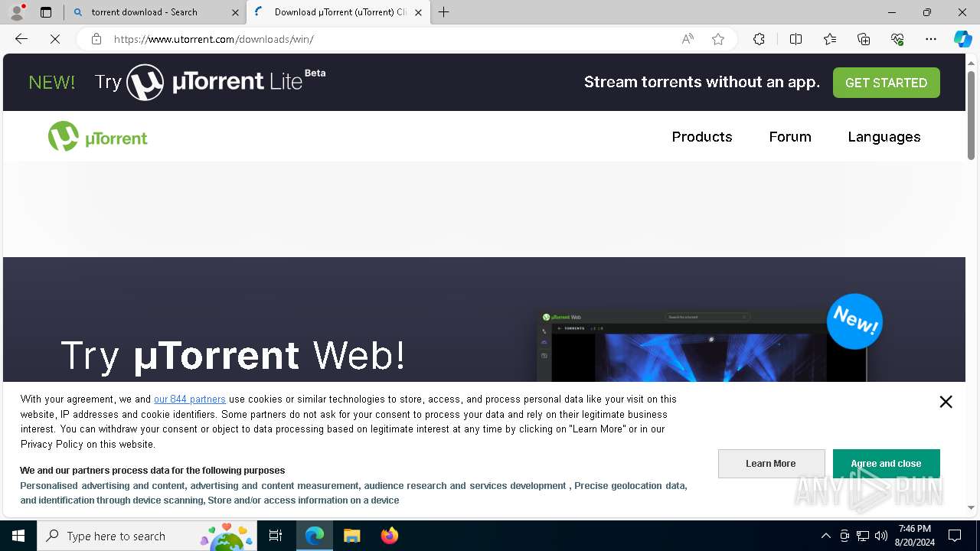
Task: Click Agree and close button
Action: [886, 464]
